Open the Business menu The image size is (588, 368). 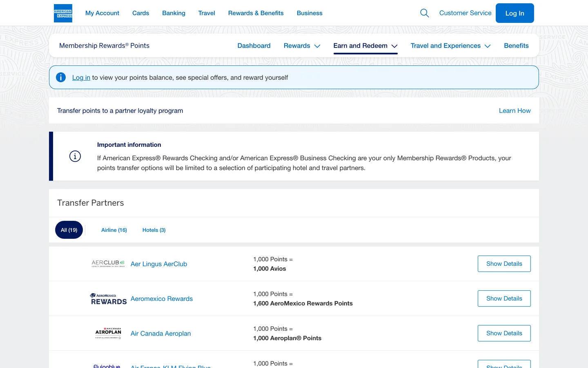click(x=310, y=13)
